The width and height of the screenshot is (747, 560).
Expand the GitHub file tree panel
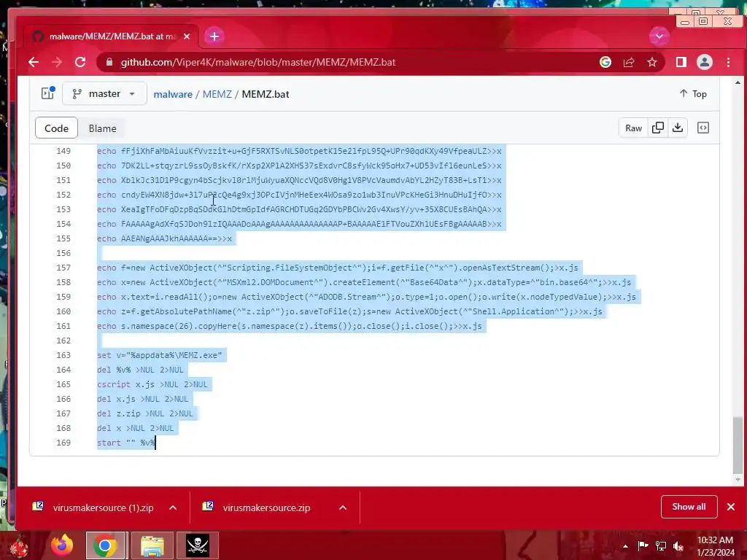point(47,93)
